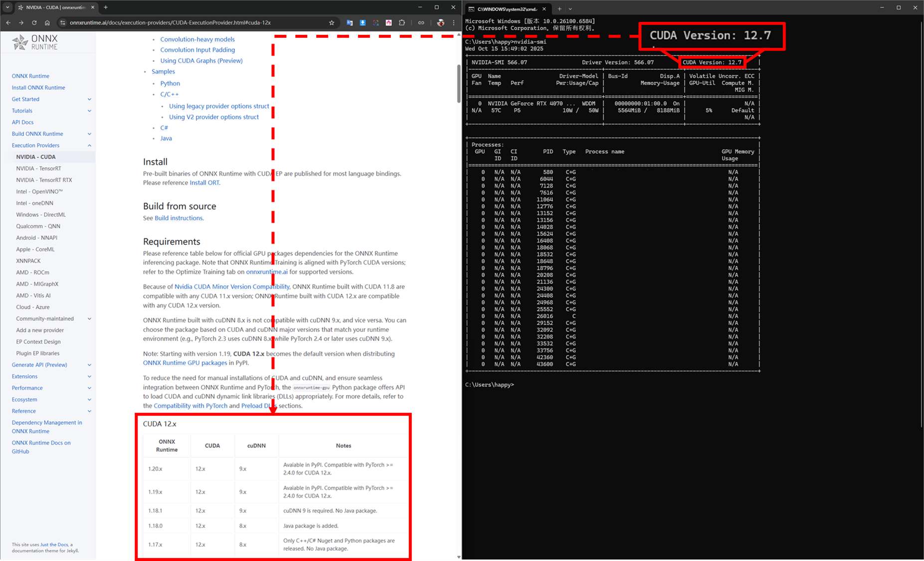924x561 pixels.
Task: Follow the Convolution-heavy models link
Action: tap(197, 39)
